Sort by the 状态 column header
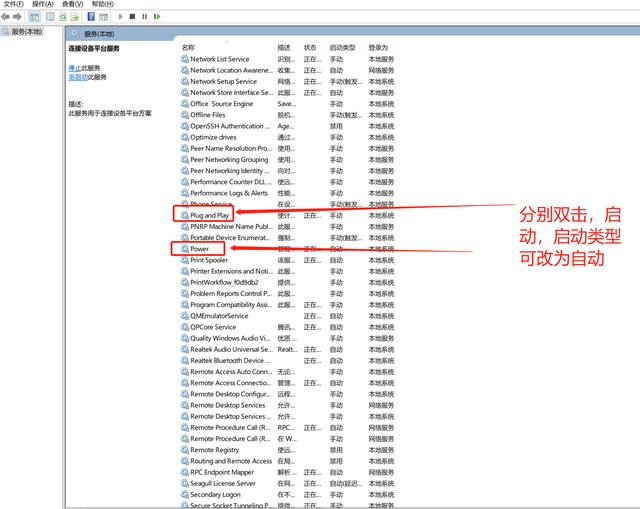 [x=310, y=47]
